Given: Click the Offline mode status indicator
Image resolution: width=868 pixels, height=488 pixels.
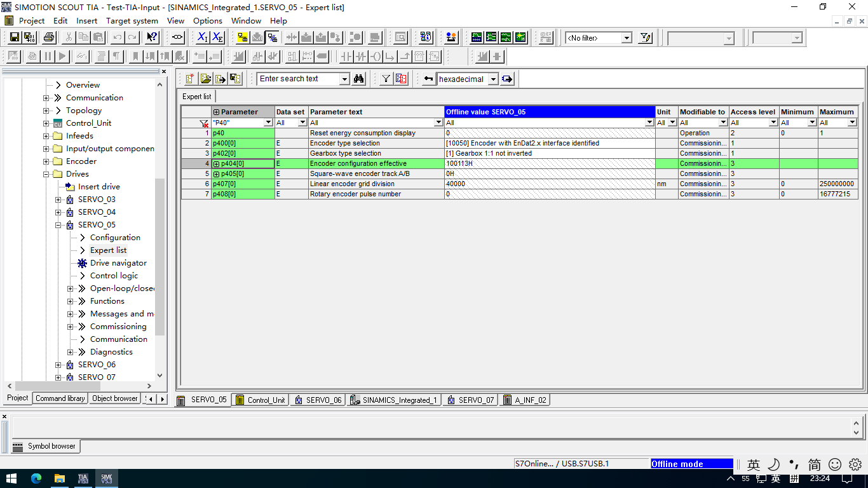Looking at the screenshot, I should (x=691, y=464).
